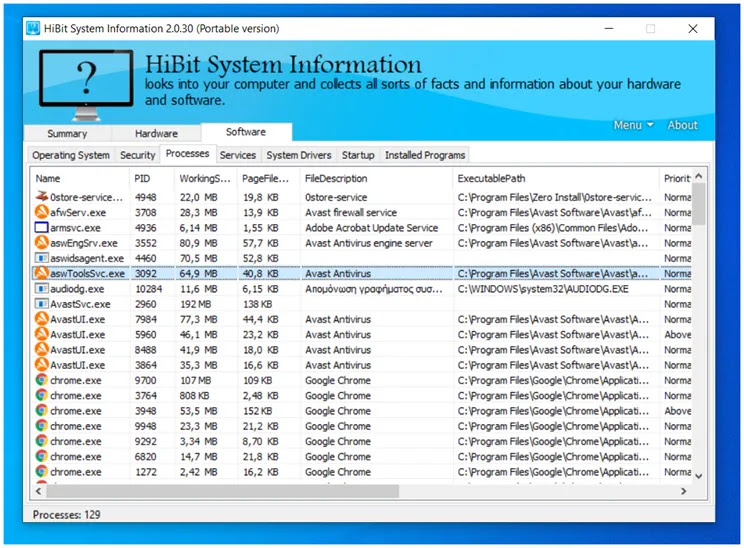Click the working set value 192 MB
This screenshot has height=548, width=744.
[x=195, y=304]
